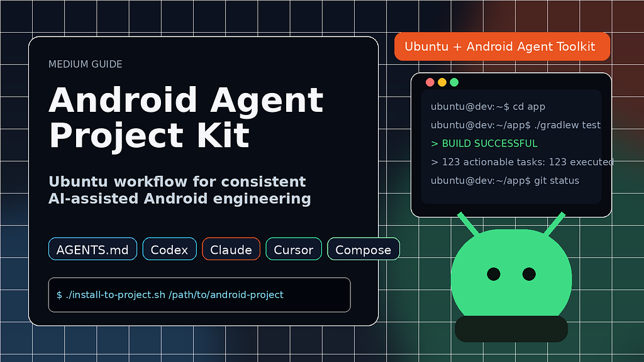This screenshot has width=644, height=362.
Task: Click the Android robot's left eye
Action: click(494, 274)
